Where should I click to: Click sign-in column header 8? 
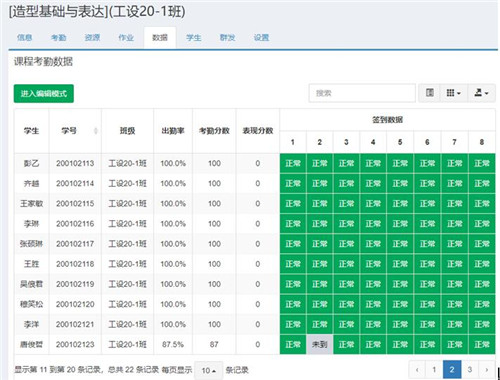(482, 142)
